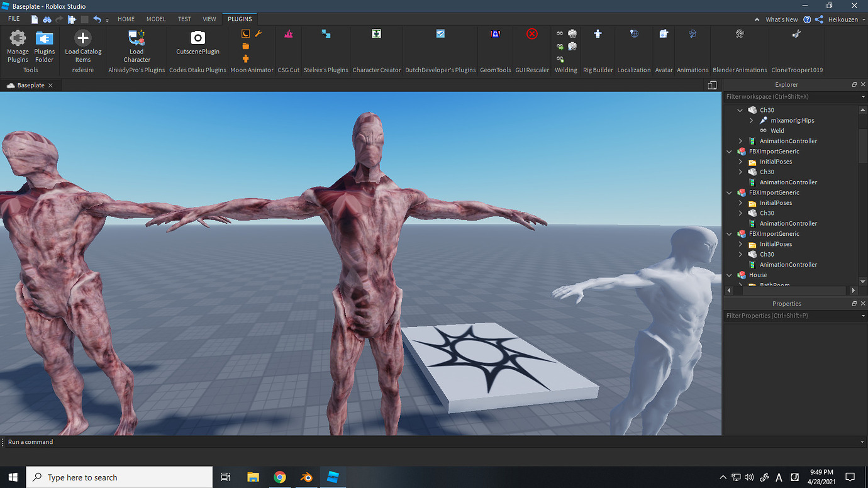Click the Load Catalog Items plugin
The image size is (868, 488).
click(x=83, y=47)
